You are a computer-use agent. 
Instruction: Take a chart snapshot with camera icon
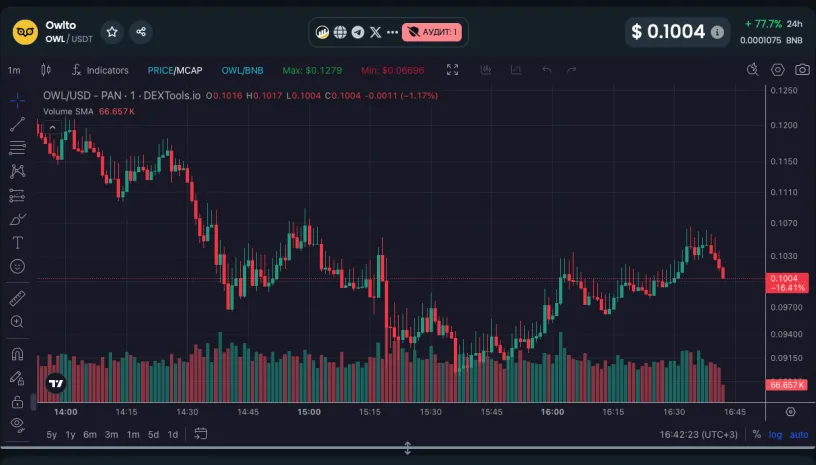click(x=802, y=70)
